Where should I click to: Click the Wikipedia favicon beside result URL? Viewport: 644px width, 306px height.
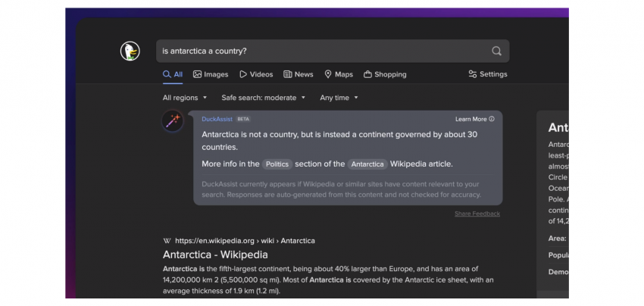click(x=167, y=241)
